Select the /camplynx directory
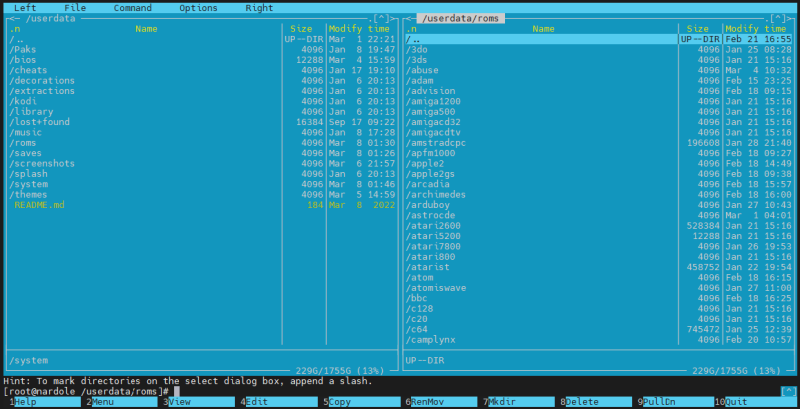Image resolution: width=800 pixels, height=409 pixels. tap(598, 340)
